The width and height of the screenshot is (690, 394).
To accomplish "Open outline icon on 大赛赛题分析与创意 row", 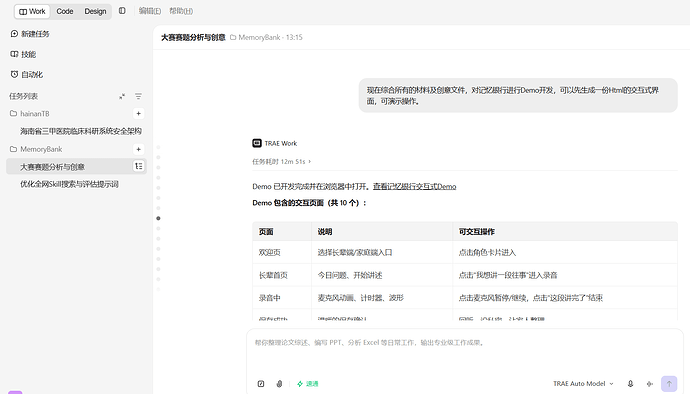I will [138, 166].
